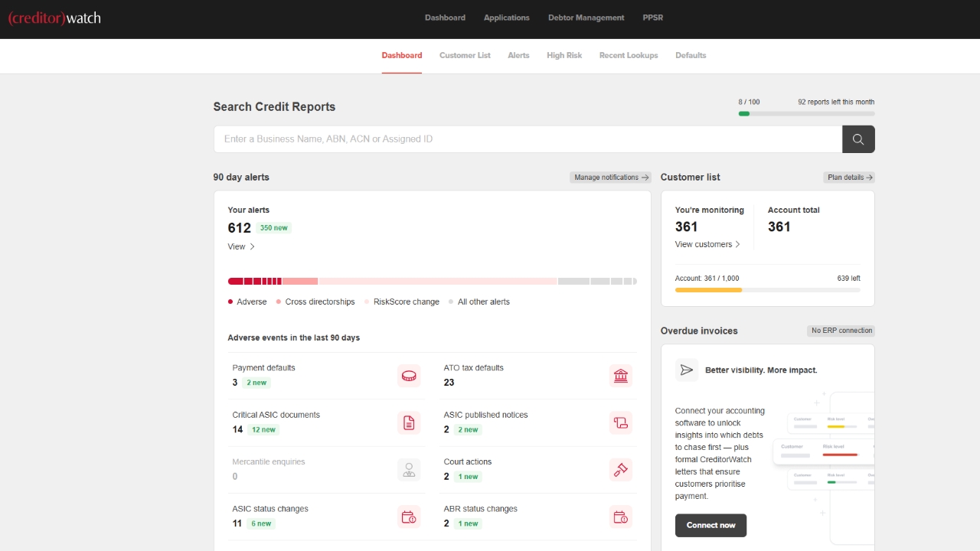
Task: Open the ASIC status changes calendar icon
Action: pyautogui.click(x=409, y=517)
